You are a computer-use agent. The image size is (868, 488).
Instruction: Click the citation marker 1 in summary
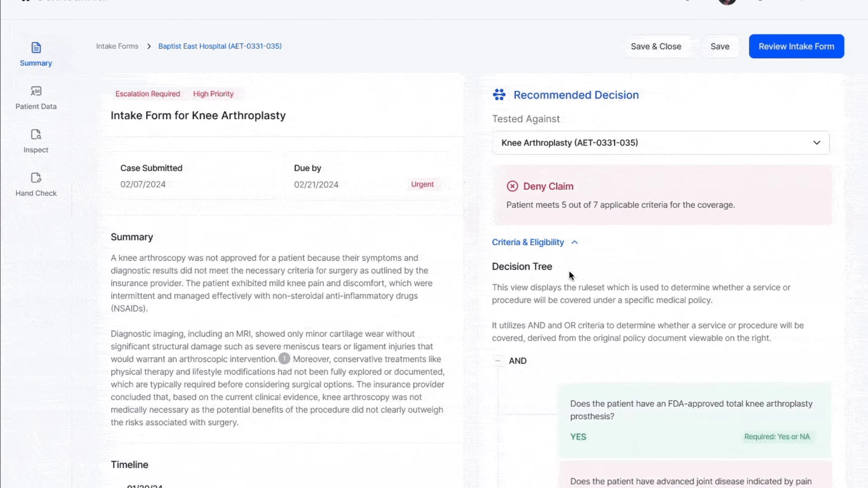point(284,359)
